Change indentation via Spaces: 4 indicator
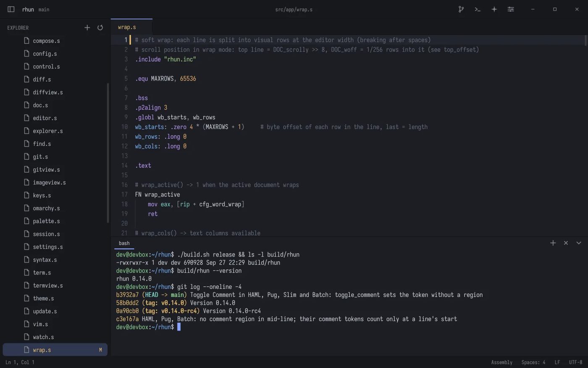This screenshot has width=588, height=368. pos(533,362)
